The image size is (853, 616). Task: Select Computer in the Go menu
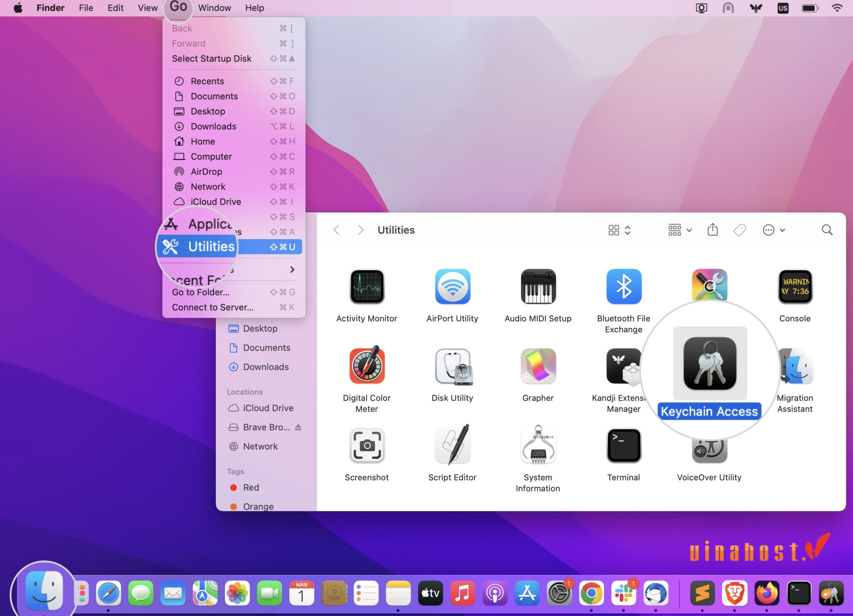234,157
